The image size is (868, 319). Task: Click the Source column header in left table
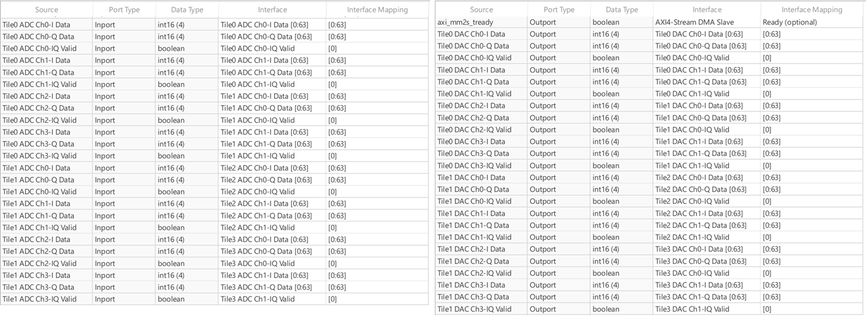[47, 9]
